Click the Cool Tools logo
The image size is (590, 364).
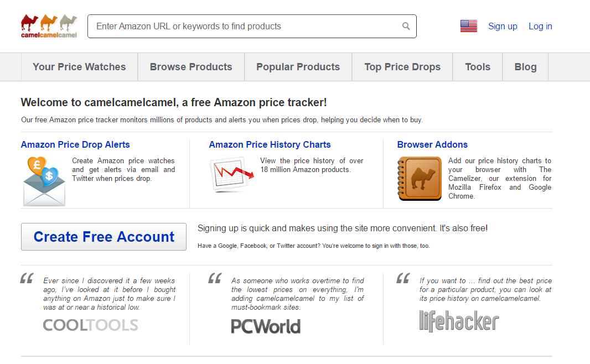90,325
